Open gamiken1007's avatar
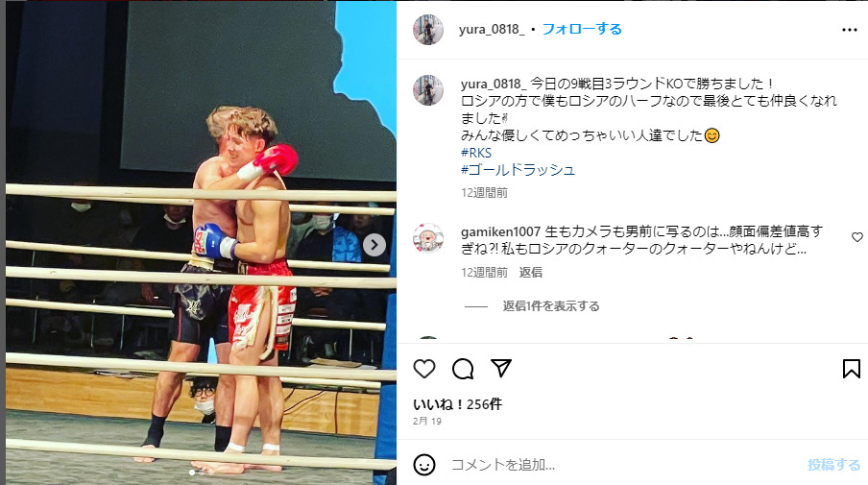The image size is (868, 485). click(x=428, y=238)
